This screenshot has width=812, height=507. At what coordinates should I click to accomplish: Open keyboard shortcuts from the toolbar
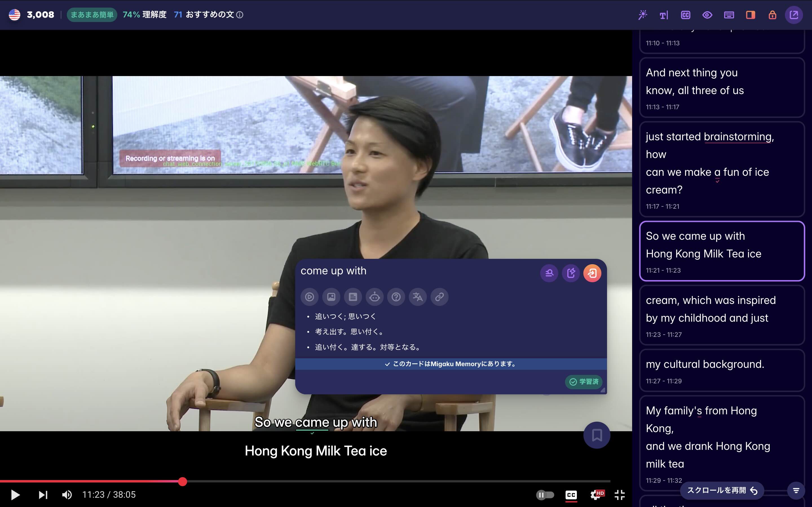729,15
